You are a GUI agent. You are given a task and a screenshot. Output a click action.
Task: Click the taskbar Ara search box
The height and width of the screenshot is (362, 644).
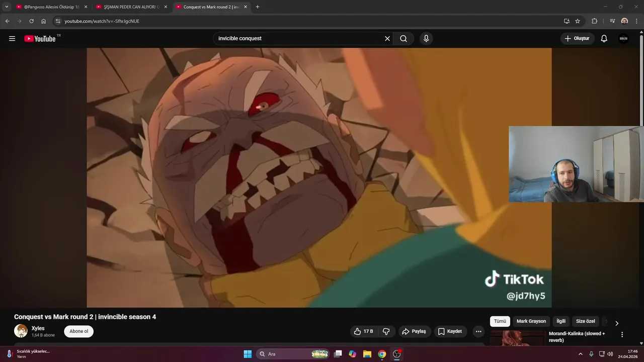click(x=294, y=354)
